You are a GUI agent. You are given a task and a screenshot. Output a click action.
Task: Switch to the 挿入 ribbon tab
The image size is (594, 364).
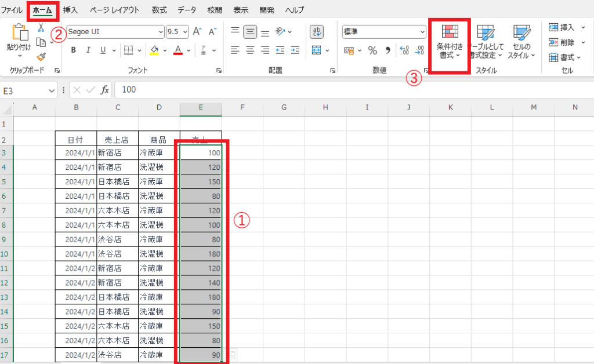(70, 10)
